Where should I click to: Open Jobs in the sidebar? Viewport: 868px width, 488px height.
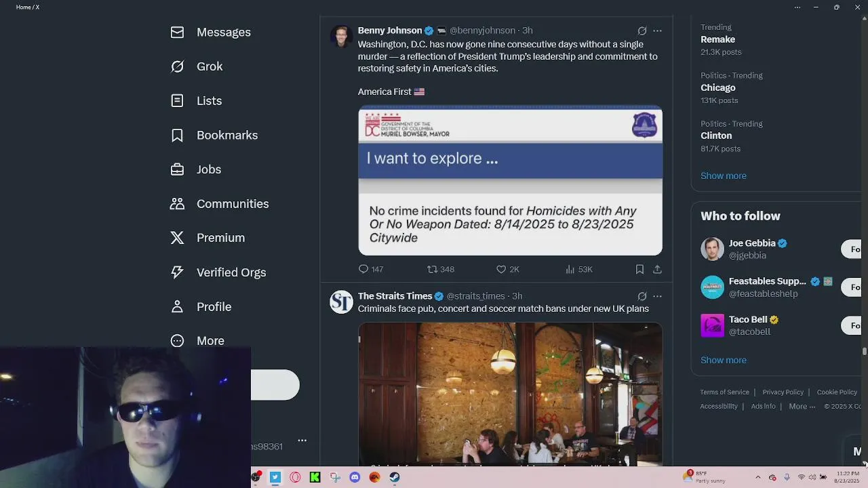[x=196, y=169]
